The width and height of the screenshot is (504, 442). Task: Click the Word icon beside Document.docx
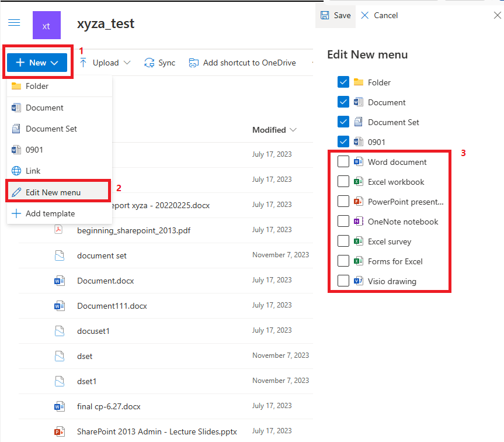pyautogui.click(x=59, y=281)
